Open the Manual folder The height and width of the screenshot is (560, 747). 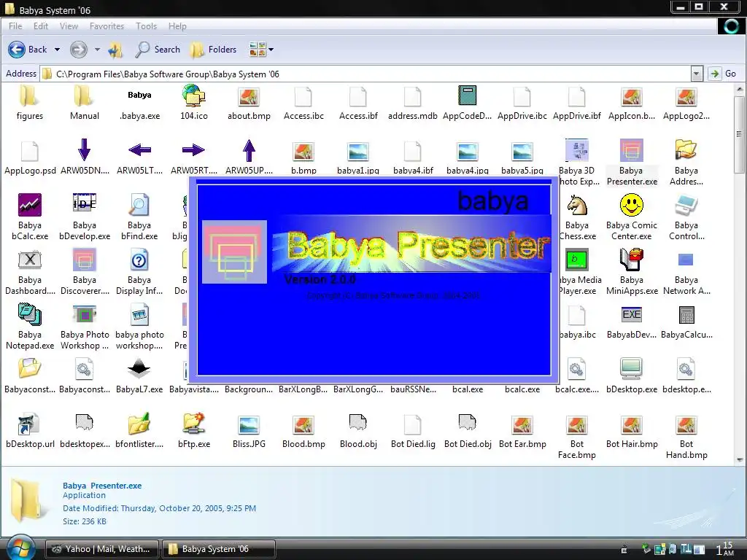(85, 97)
